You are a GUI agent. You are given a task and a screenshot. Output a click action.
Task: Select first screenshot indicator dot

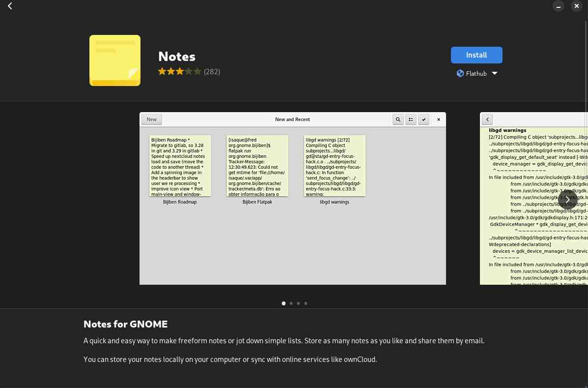283,303
